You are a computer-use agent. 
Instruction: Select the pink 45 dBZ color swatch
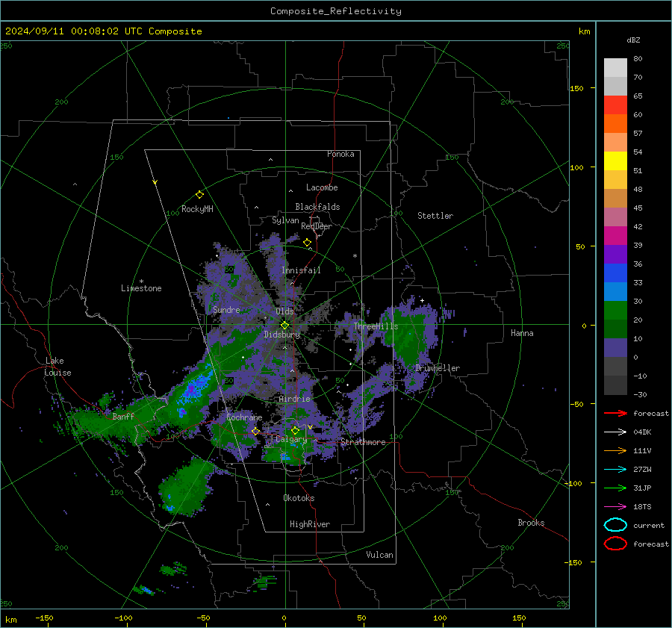[x=615, y=217]
